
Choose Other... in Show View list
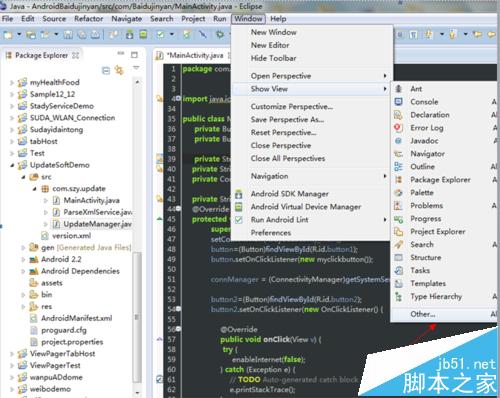pos(423,314)
